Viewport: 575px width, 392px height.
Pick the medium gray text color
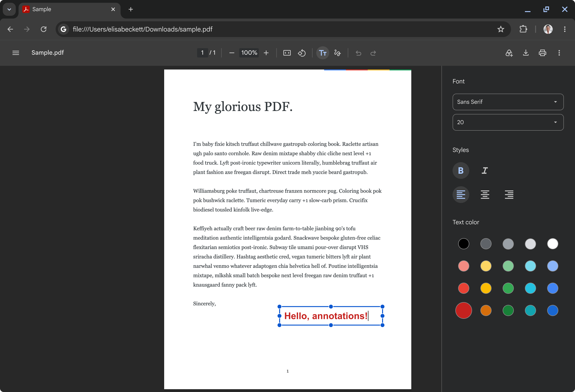[x=508, y=244]
